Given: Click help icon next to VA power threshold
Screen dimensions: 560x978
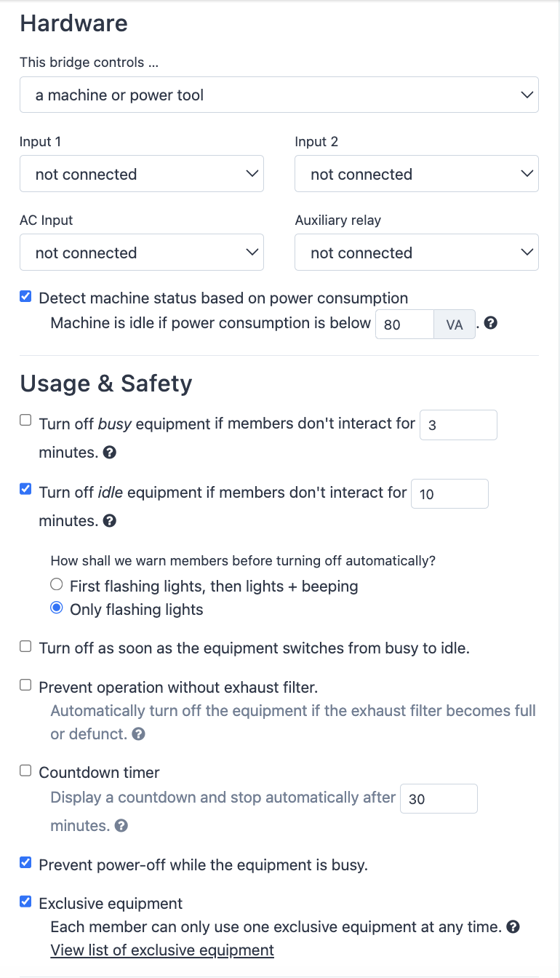Looking at the screenshot, I should (491, 324).
